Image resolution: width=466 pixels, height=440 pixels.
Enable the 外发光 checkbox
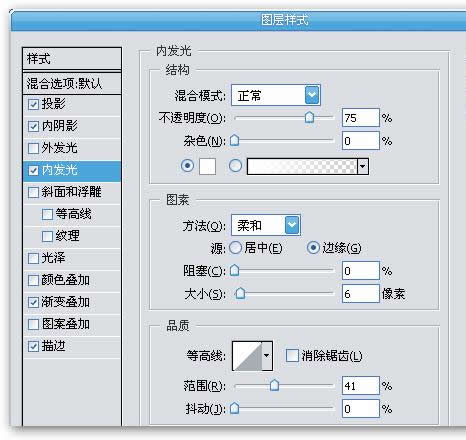(33, 148)
